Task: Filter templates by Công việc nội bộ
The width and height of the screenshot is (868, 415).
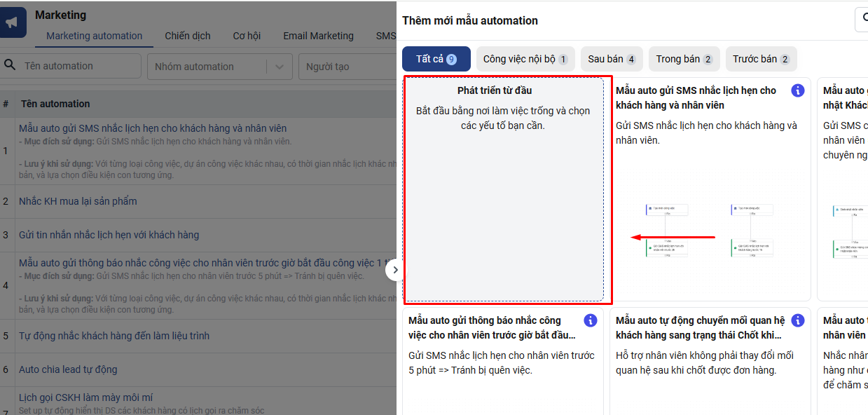Action: point(525,59)
